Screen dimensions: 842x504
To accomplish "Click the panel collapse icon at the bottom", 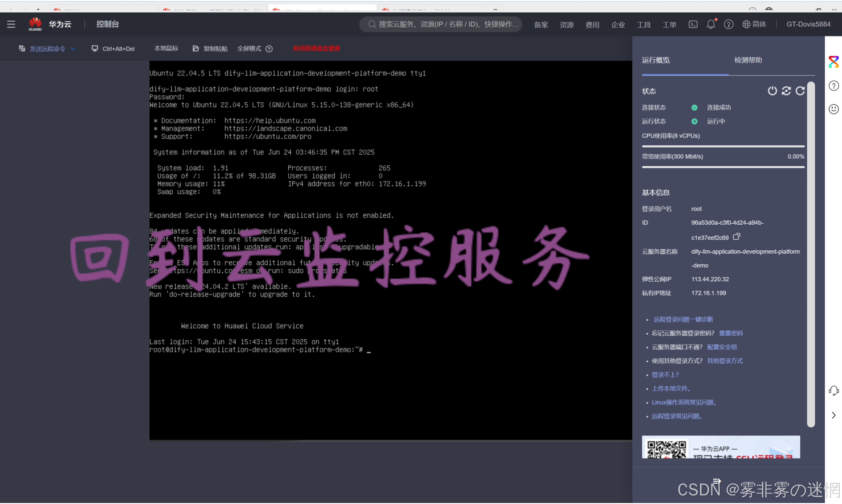I will (x=717, y=481).
